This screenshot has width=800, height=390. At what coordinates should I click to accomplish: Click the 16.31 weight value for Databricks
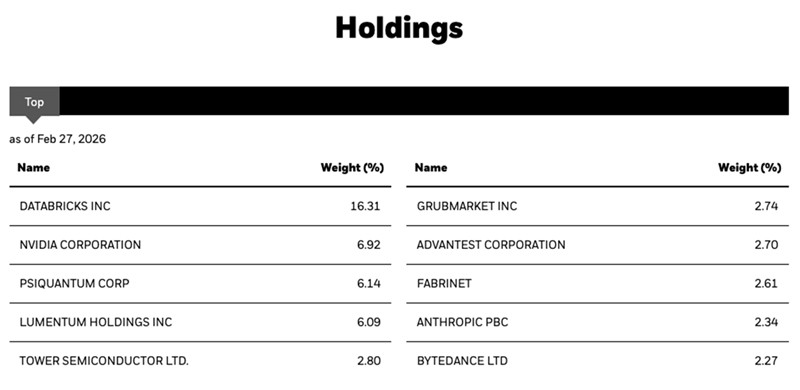pyautogui.click(x=365, y=206)
